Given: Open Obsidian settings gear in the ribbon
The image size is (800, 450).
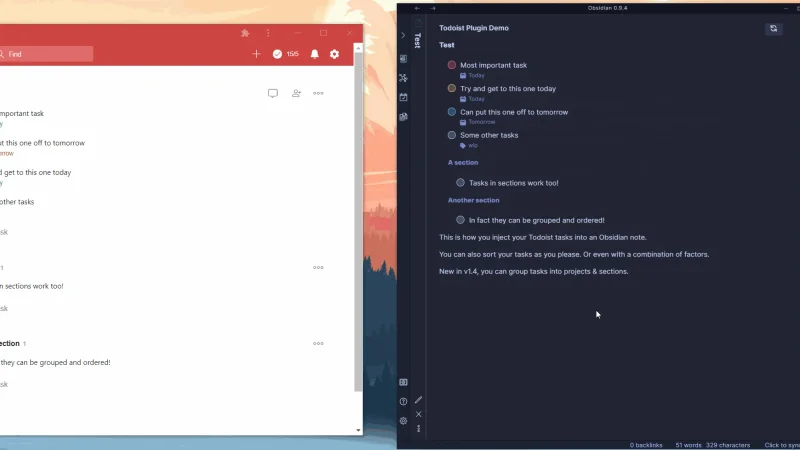Looking at the screenshot, I should [403, 421].
